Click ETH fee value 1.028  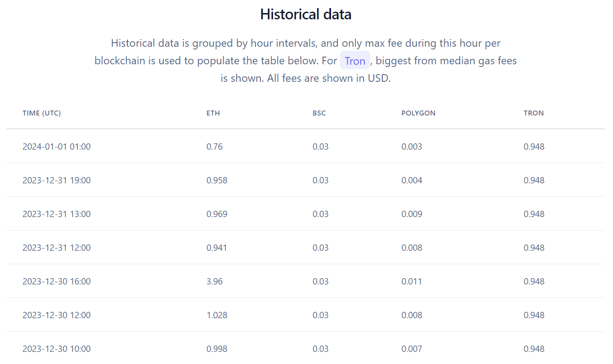(217, 315)
